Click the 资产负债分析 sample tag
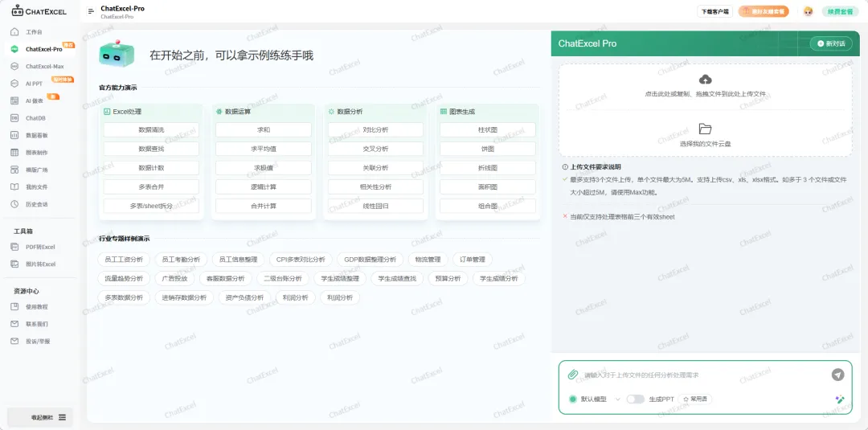Image resolution: width=868 pixels, height=430 pixels. click(x=244, y=297)
